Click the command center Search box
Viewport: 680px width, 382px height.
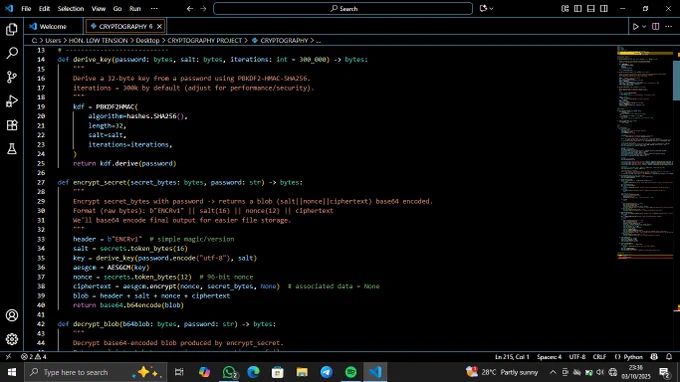[343, 8]
